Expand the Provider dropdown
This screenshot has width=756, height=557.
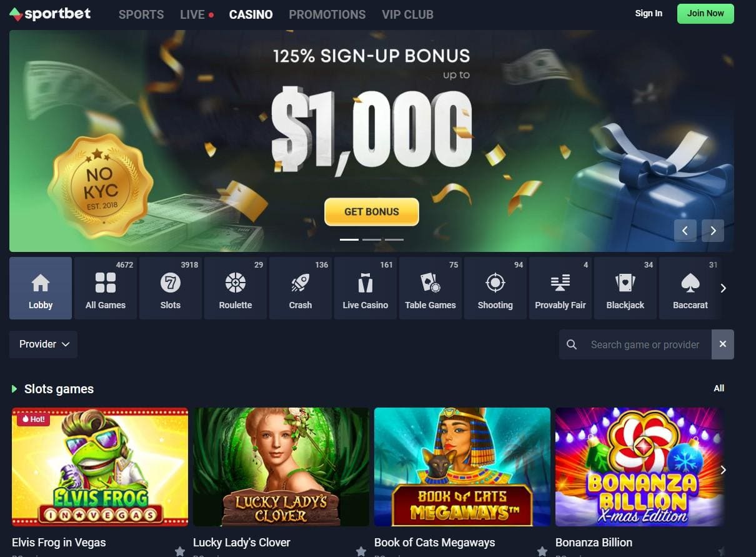pyautogui.click(x=43, y=344)
